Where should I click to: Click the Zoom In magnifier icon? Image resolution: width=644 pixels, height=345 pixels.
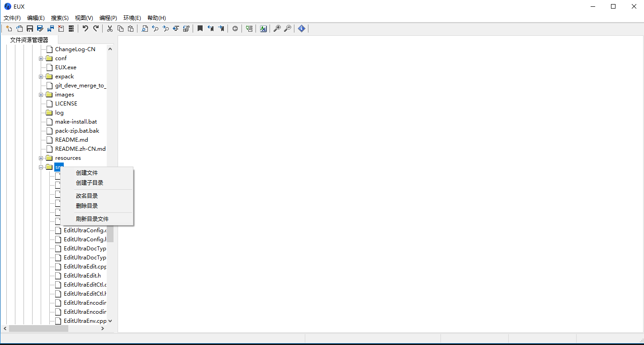277,29
